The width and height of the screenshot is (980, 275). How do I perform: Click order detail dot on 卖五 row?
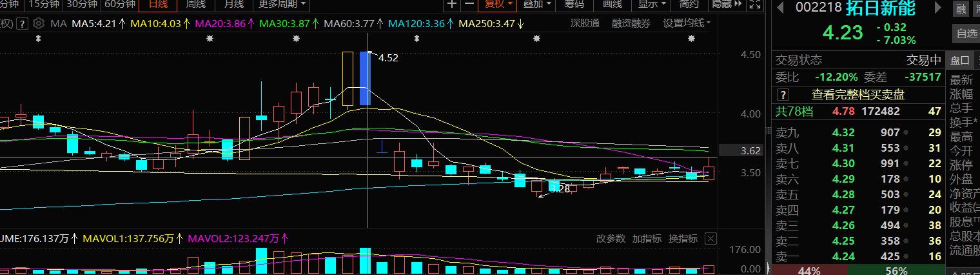[905, 194]
